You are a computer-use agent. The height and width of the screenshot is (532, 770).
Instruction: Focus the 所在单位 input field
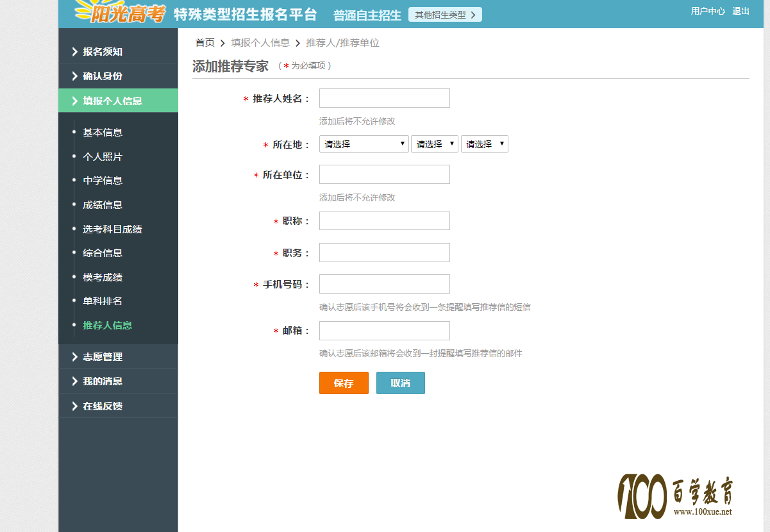tap(385, 174)
